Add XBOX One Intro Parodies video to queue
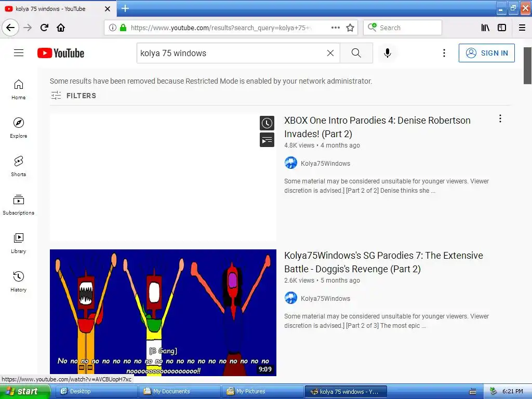The height and width of the screenshot is (399, 532). coord(267,140)
